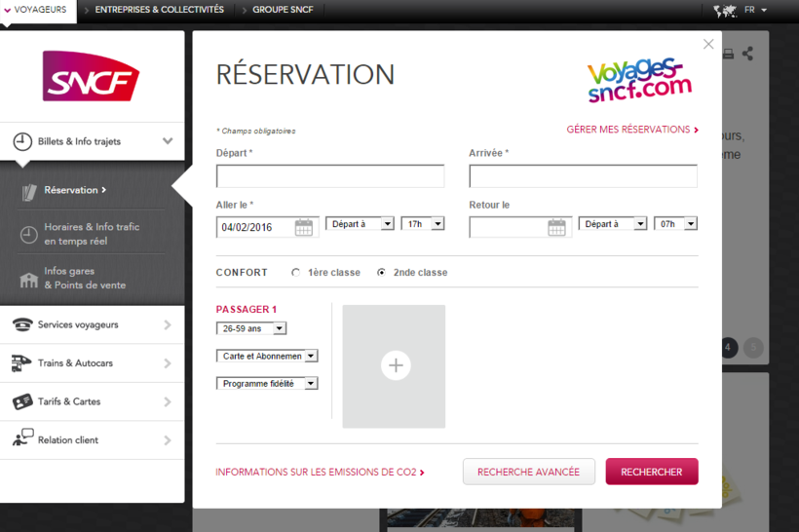Open the Aller le calendar picker icon
Image resolution: width=799 pixels, height=532 pixels.
tap(304, 228)
